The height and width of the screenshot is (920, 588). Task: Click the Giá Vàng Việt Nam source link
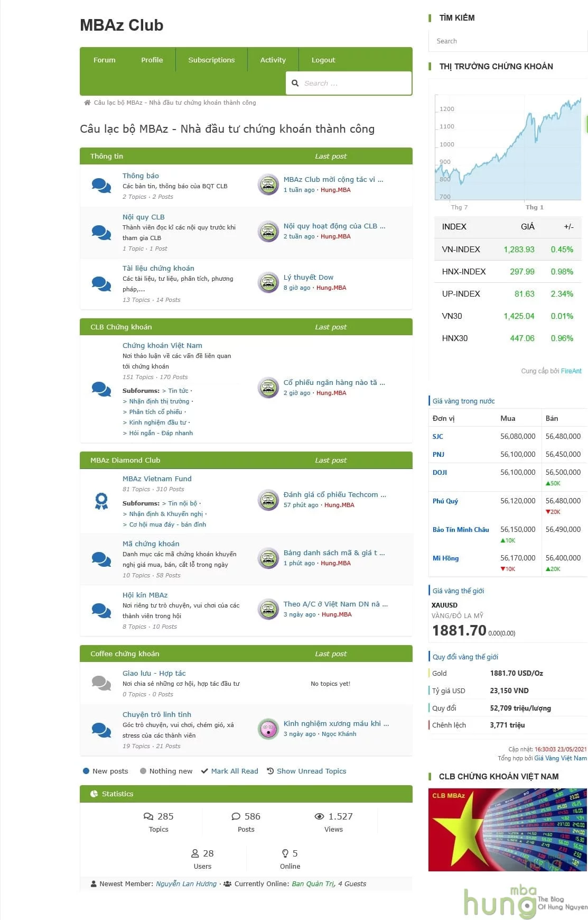click(560, 758)
